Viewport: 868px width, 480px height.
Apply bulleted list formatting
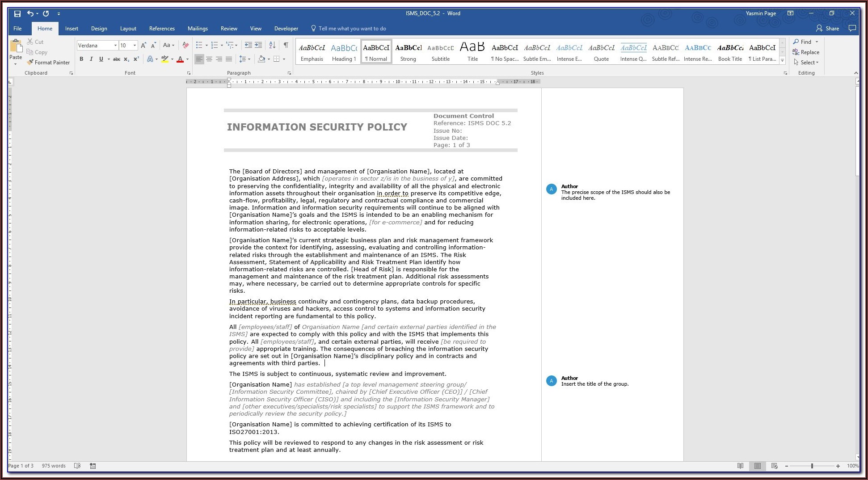coord(199,45)
